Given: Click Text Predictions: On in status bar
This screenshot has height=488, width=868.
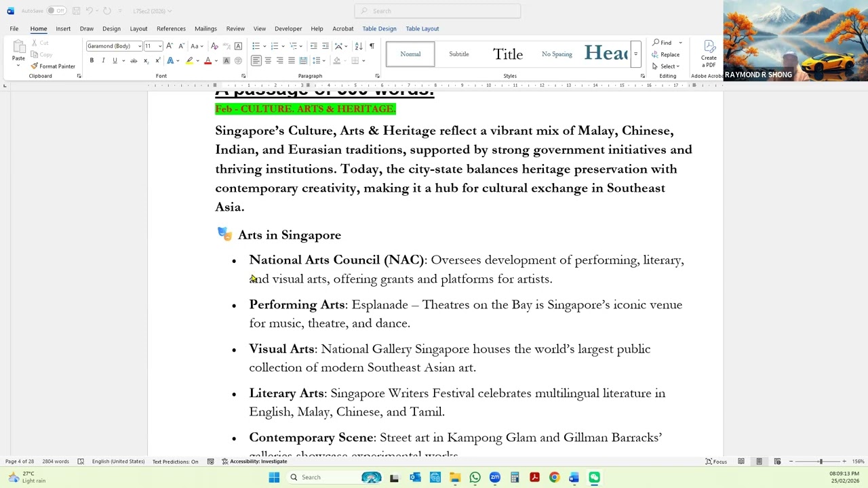Looking at the screenshot, I should pos(175,462).
